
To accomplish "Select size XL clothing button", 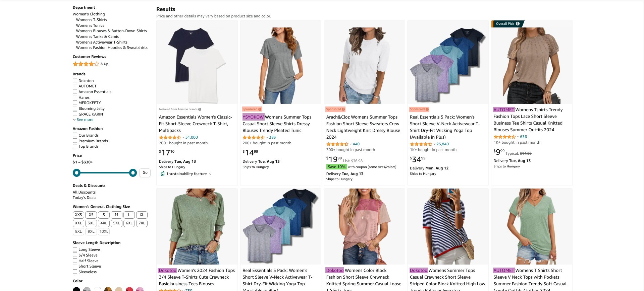I will (x=142, y=215).
